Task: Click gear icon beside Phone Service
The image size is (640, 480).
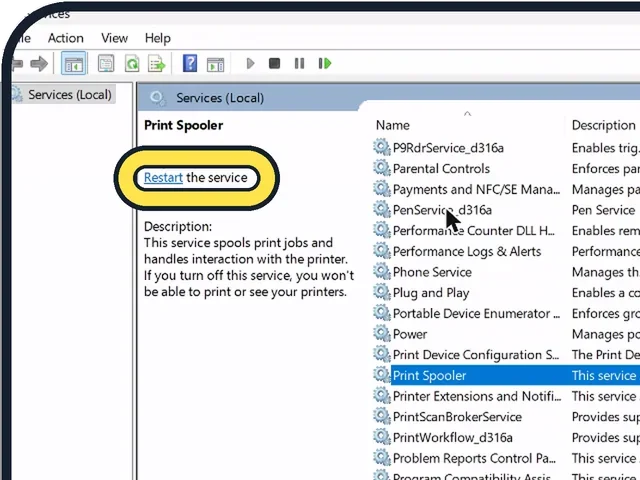Action: [x=382, y=272]
